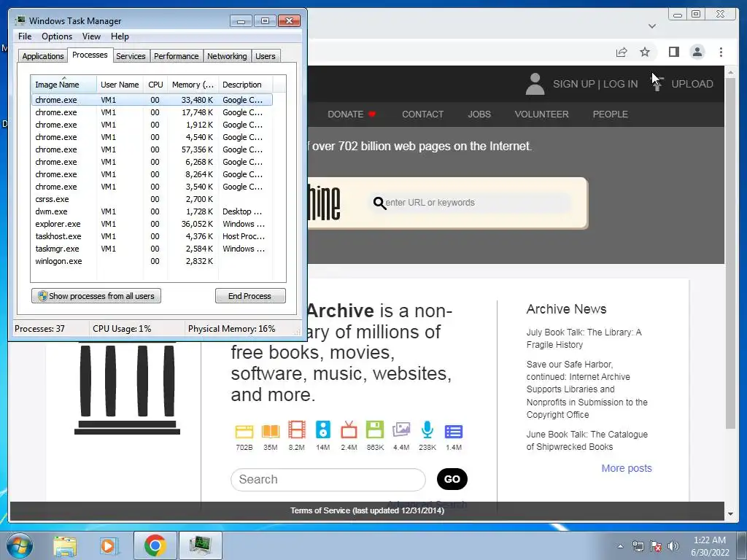Select the taskmgr.exe process row
Viewport: 747px width, 560px height.
tap(152, 249)
